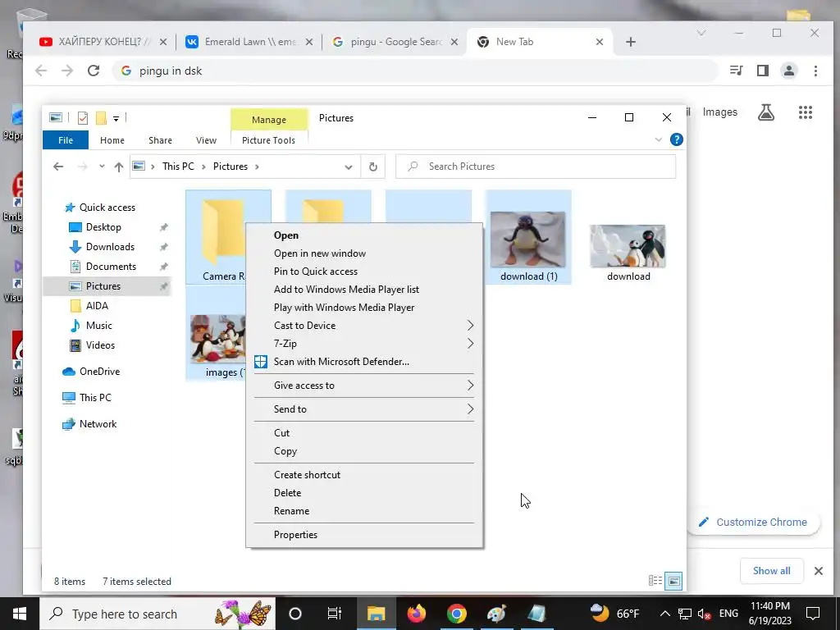Screen dimensions: 840x630
Task: Open Documents in the navigation pane
Action: (x=111, y=267)
